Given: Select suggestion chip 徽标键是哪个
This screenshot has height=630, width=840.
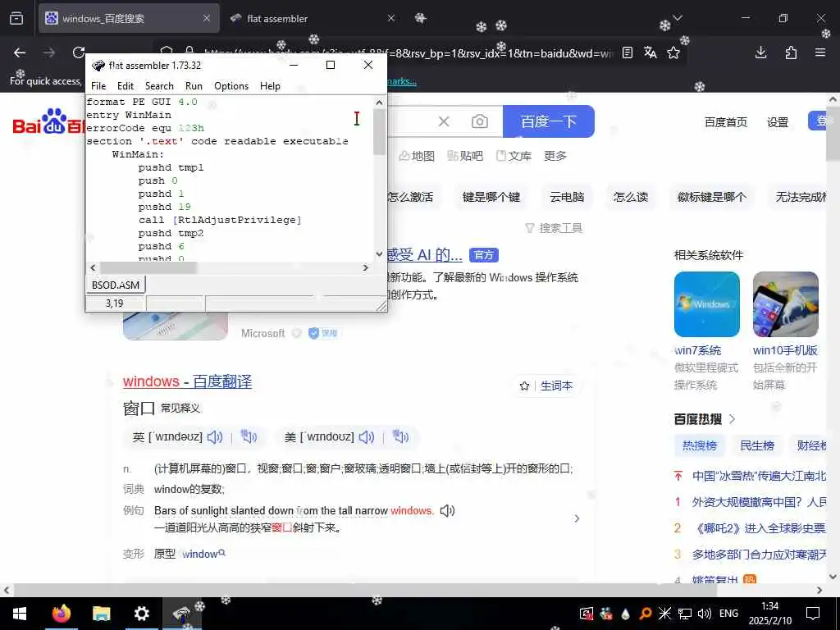Looking at the screenshot, I should coord(711,197).
